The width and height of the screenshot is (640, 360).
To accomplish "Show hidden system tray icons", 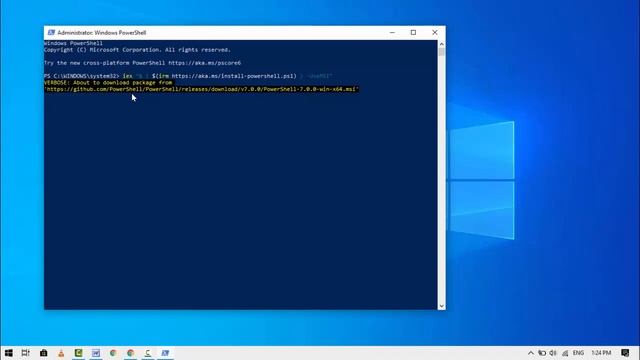I will 531,353.
